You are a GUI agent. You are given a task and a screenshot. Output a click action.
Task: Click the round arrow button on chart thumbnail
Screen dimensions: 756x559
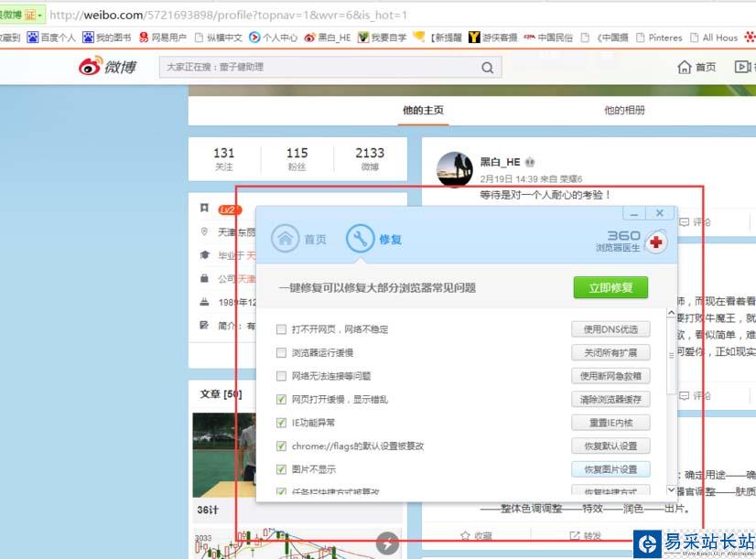(387, 544)
